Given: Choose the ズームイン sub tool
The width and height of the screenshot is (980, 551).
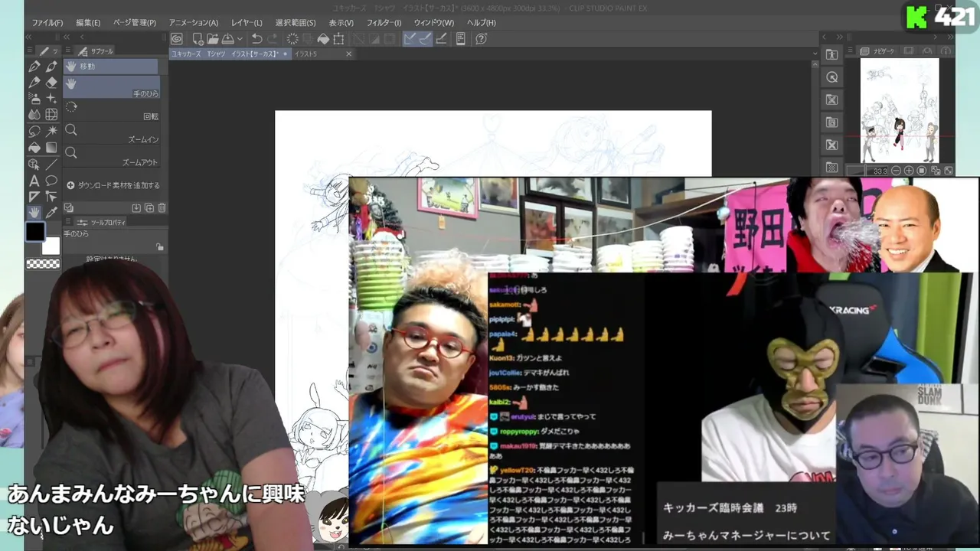Looking at the screenshot, I should (111, 132).
